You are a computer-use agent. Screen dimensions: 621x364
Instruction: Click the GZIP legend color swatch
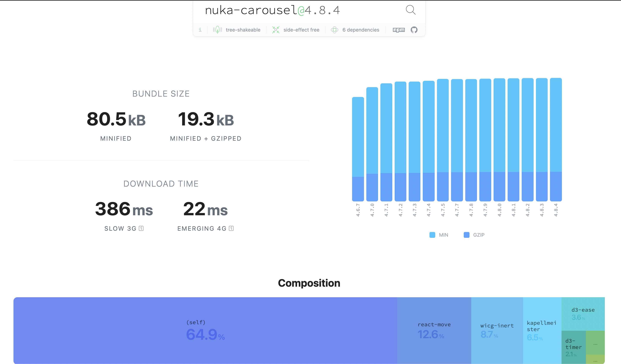click(466, 235)
